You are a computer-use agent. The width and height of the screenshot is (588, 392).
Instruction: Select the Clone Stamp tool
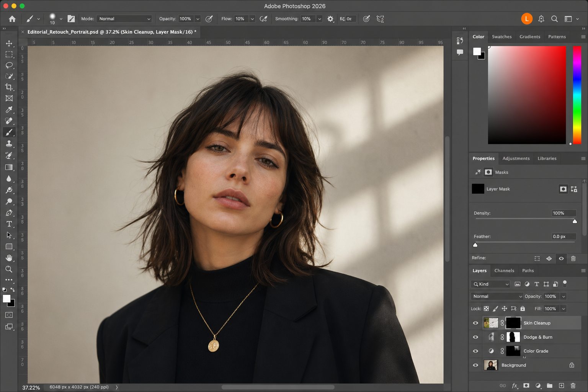point(9,144)
